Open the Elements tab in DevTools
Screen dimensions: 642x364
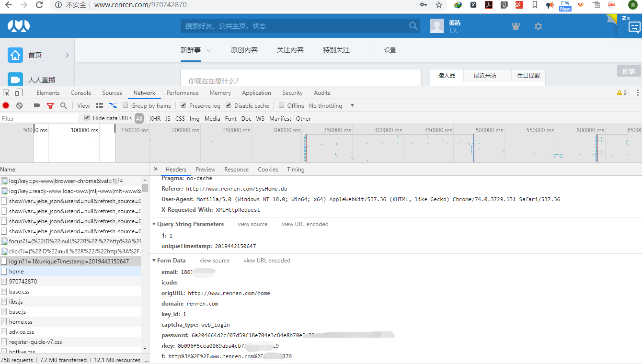point(48,93)
